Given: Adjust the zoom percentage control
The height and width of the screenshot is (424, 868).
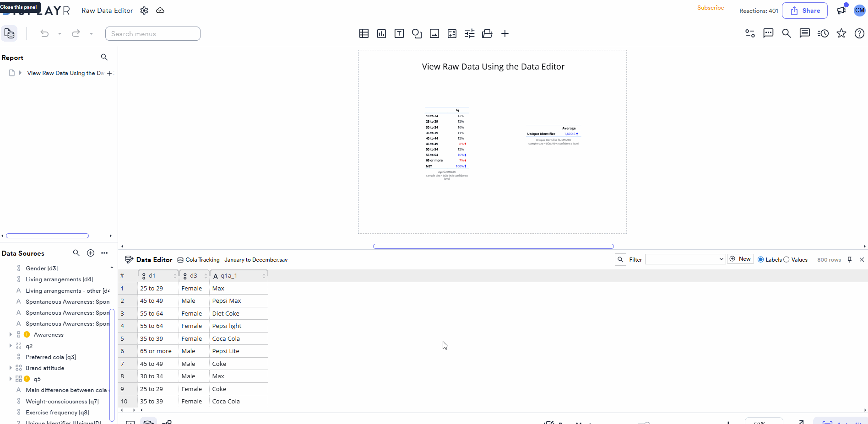Looking at the screenshot, I should [x=764, y=422].
